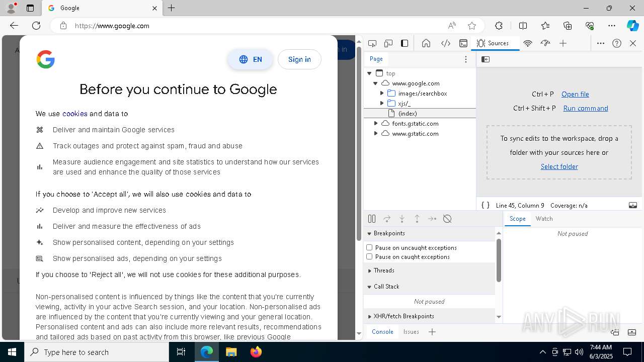Screen dimensions: 644x362
Task: Expand www.gstatic.com domain node
Action: (x=376, y=133)
